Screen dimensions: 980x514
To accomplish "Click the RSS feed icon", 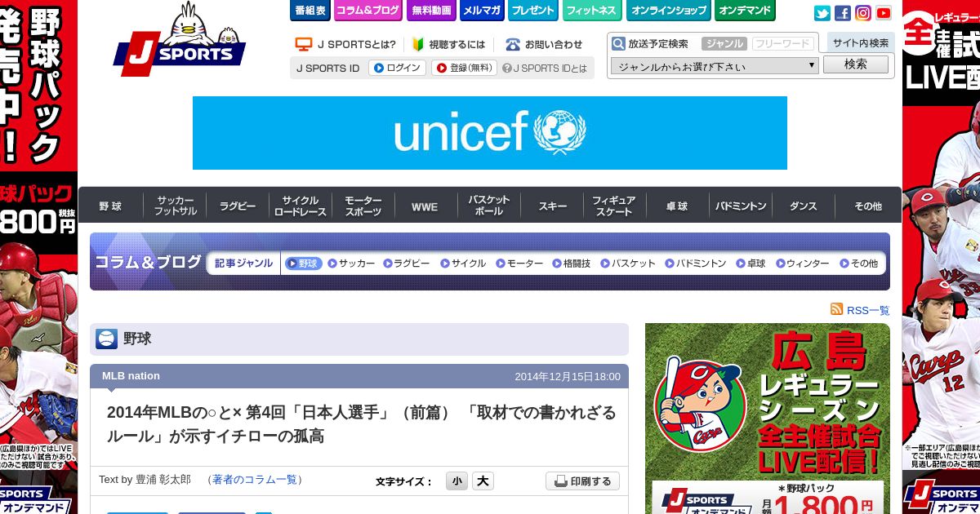I will pos(836,309).
